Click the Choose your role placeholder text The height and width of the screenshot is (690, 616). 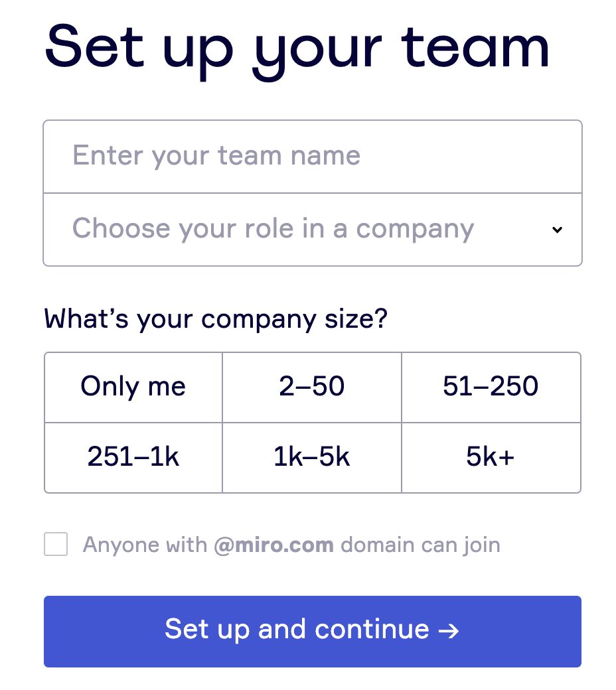(x=273, y=229)
